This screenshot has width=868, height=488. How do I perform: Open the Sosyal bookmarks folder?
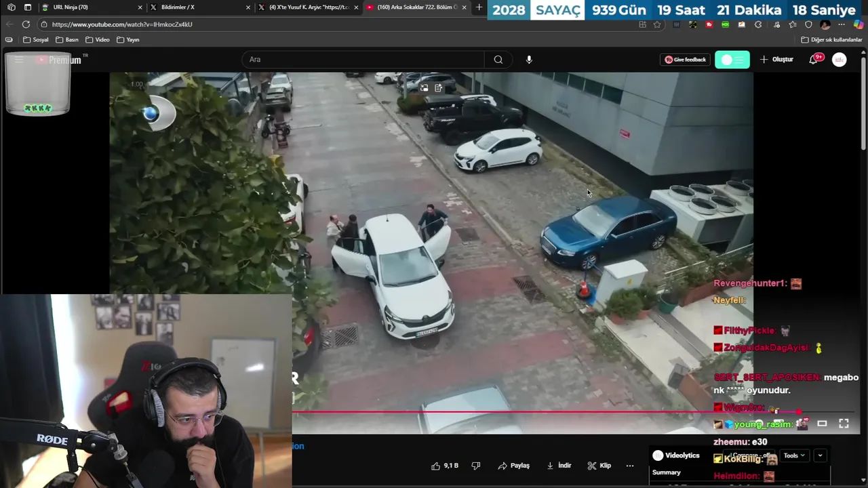click(x=36, y=40)
